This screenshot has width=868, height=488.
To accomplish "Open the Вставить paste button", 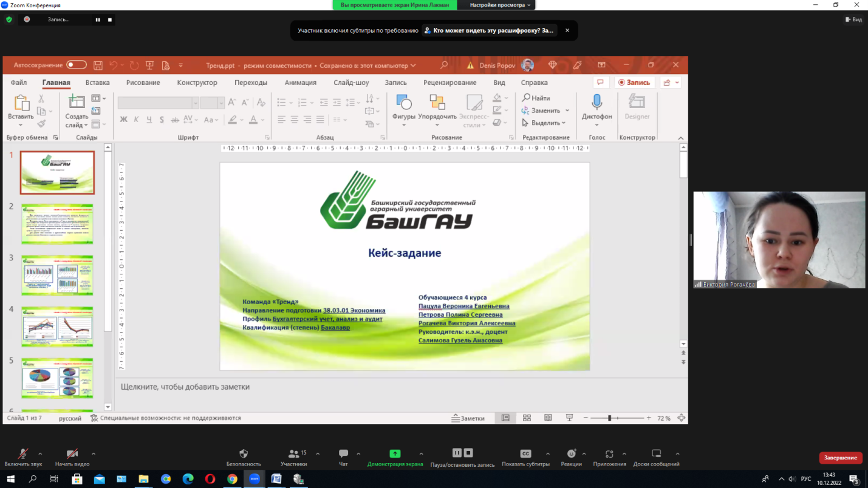I will (21, 110).
